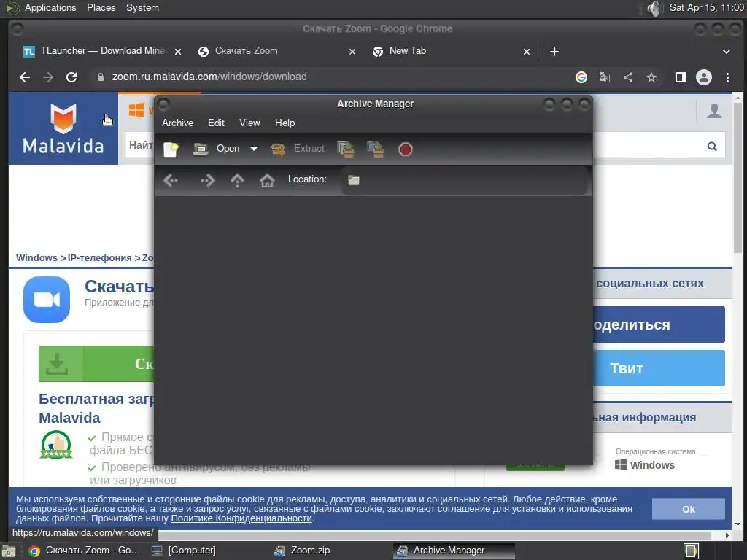Click the Location path field
This screenshot has height=560, width=747.
pos(464,180)
